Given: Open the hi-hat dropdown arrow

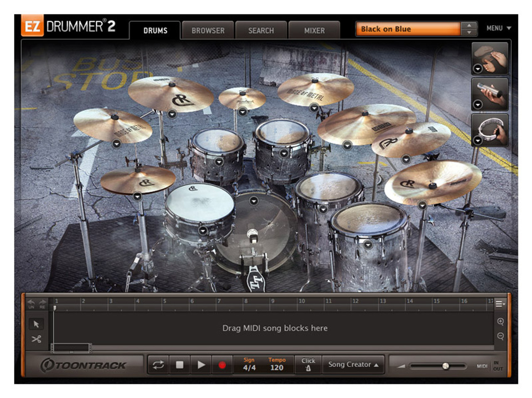Looking at the screenshot, I should [137, 196].
